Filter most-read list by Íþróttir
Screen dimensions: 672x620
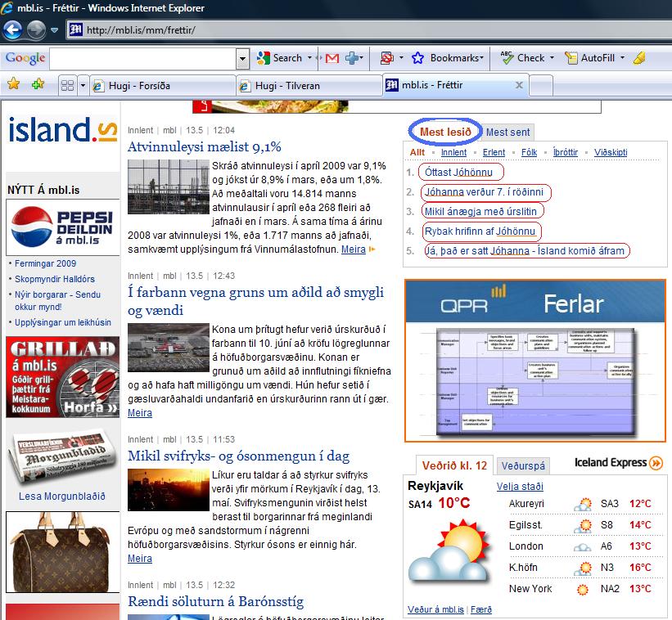(566, 152)
